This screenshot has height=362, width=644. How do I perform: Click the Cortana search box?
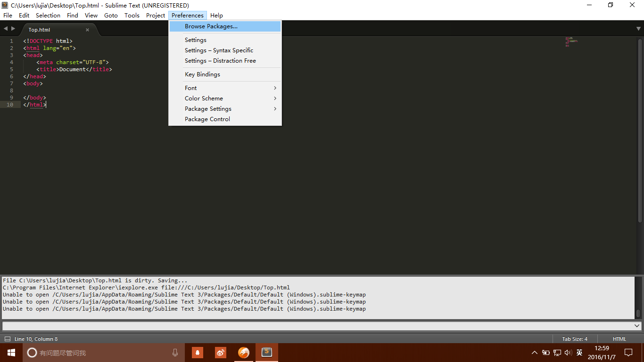pos(103,353)
